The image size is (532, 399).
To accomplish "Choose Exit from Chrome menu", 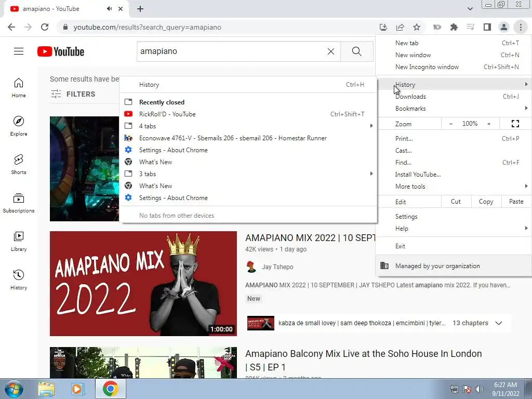I will tap(454, 246).
